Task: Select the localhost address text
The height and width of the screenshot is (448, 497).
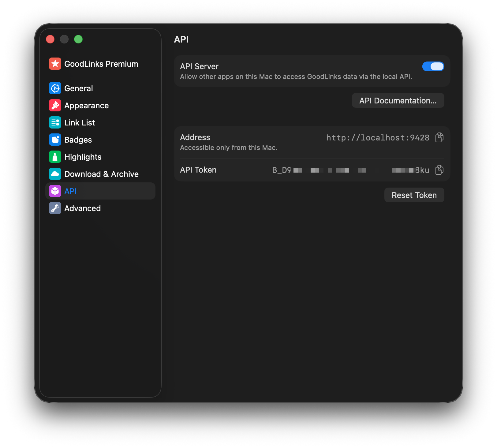Action: click(378, 138)
